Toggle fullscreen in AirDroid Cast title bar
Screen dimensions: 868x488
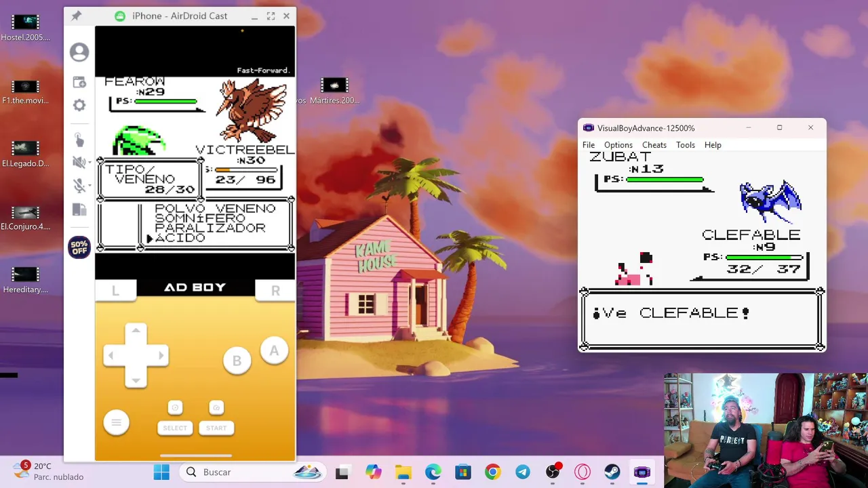pyautogui.click(x=271, y=16)
